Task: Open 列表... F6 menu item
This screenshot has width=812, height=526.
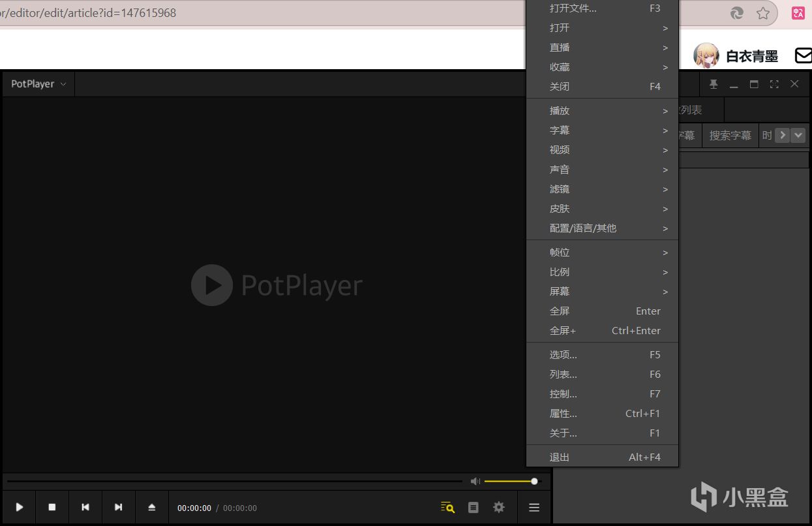Action: click(x=603, y=375)
